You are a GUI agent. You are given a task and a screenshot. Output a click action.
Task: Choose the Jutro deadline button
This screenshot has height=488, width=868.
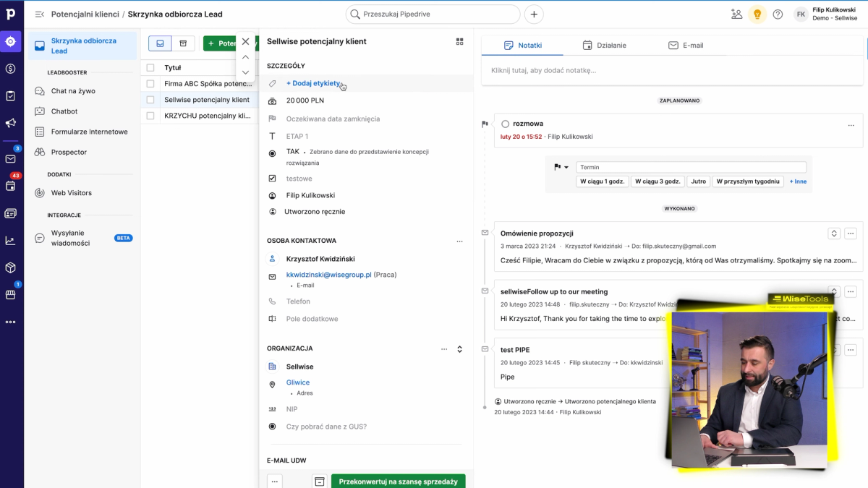click(698, 181)
